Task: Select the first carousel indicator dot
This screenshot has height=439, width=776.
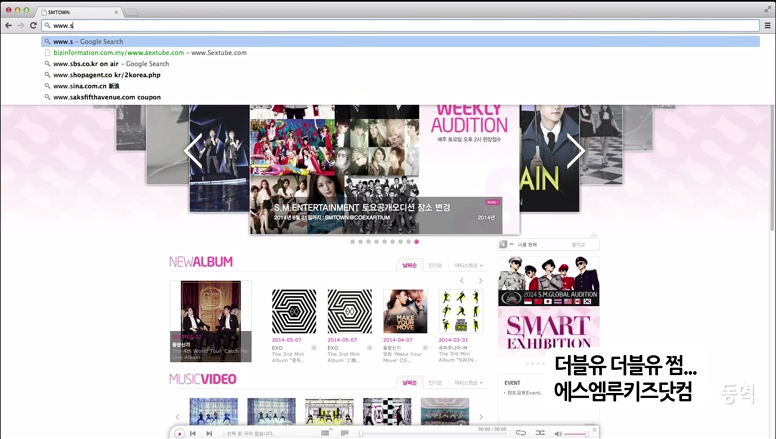Action: [352, 242]
